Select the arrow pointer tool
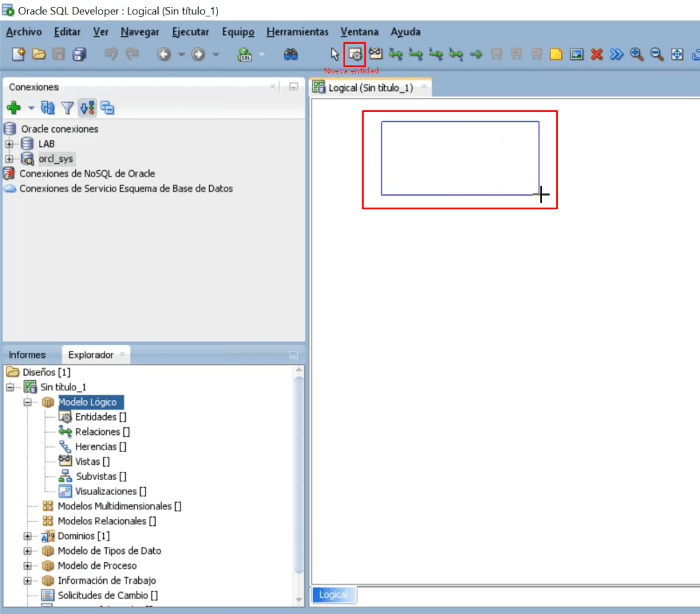The image size is (700, 614). tap(335, 55)
